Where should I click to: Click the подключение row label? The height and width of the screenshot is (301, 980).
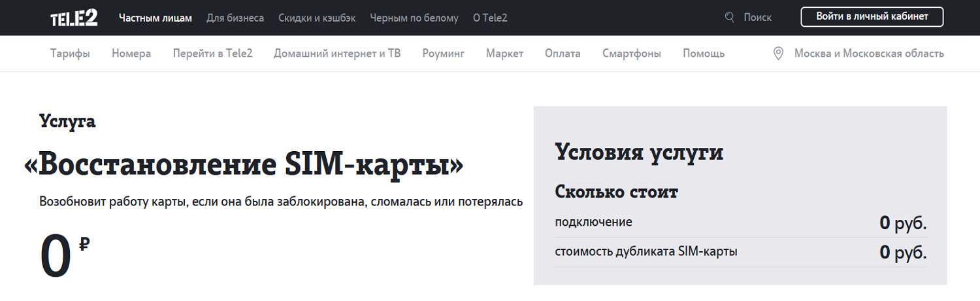594,222
